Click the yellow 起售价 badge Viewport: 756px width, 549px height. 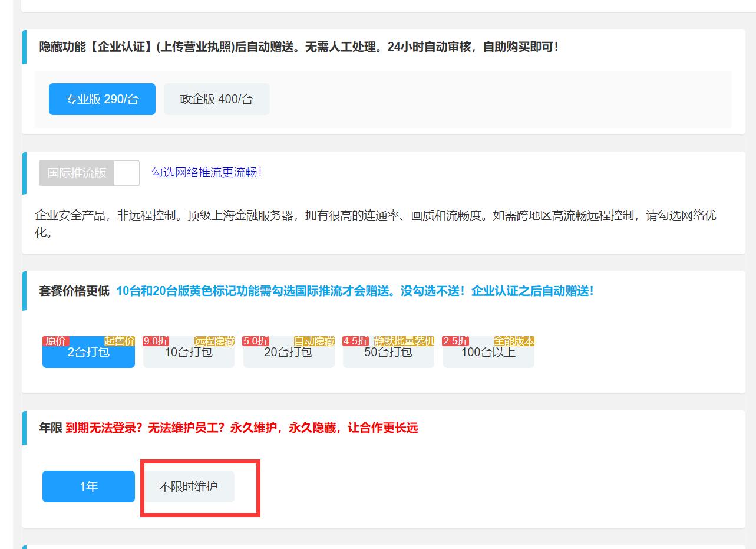point(120,341)
